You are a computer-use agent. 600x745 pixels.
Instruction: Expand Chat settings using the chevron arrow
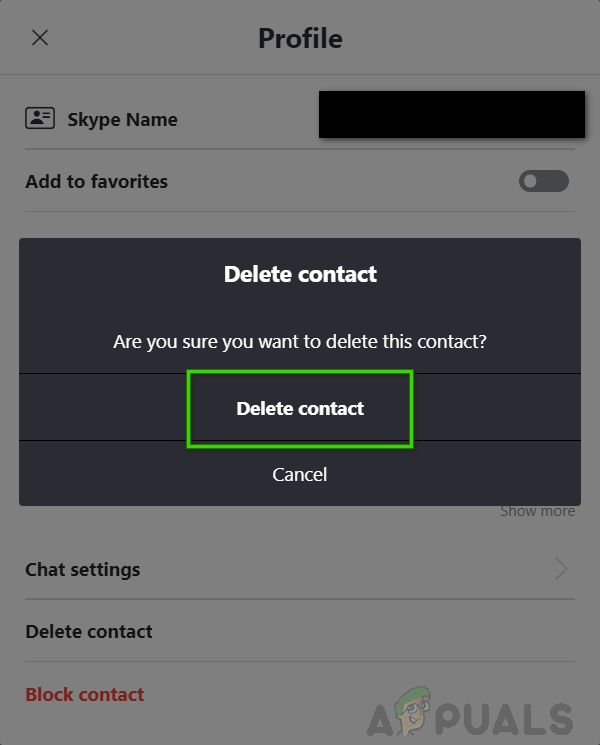point(561,570)
